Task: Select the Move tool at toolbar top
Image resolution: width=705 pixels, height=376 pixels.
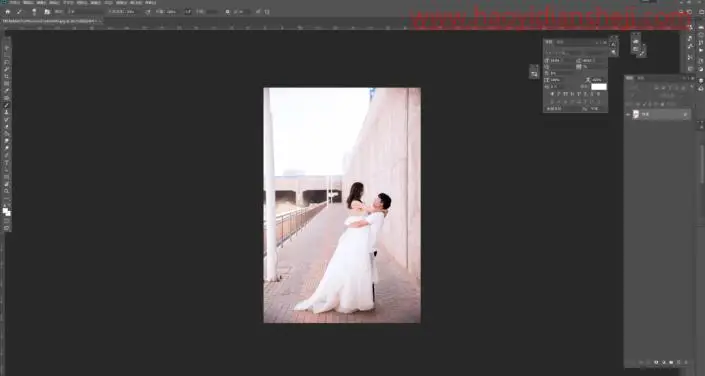Action: [6, 47]
